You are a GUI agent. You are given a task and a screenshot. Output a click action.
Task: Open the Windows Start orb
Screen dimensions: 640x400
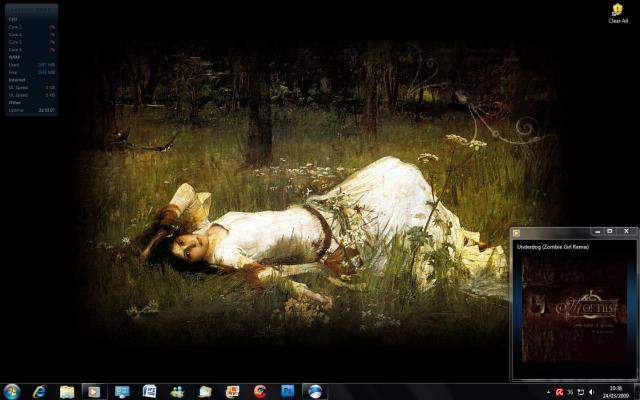point(12,391)
